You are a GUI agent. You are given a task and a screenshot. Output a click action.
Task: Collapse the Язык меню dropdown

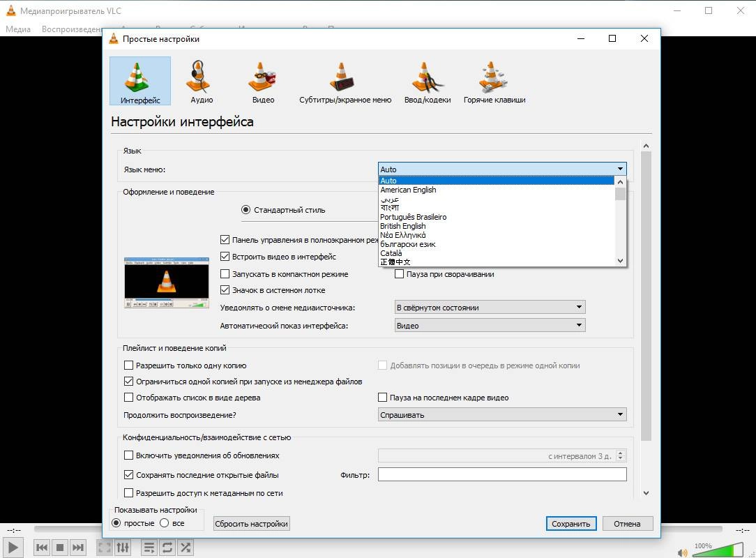coord(502,169)
